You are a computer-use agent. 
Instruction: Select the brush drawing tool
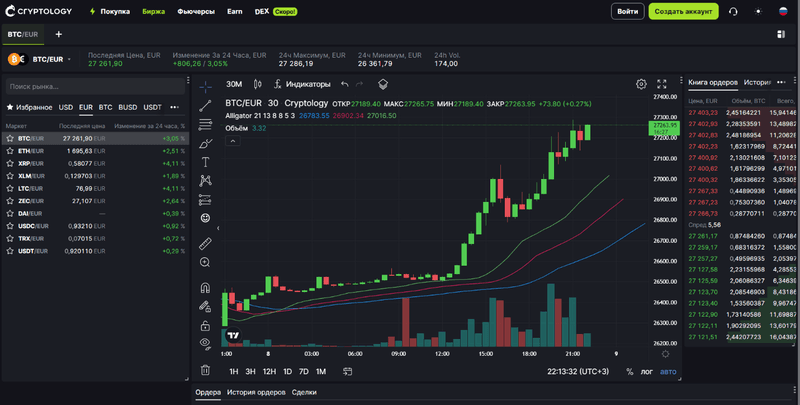click(x=205, y=143)
